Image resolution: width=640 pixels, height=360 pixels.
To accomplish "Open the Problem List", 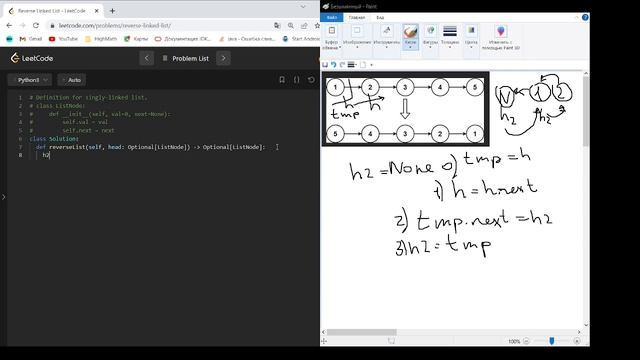I will pos(186,58).
